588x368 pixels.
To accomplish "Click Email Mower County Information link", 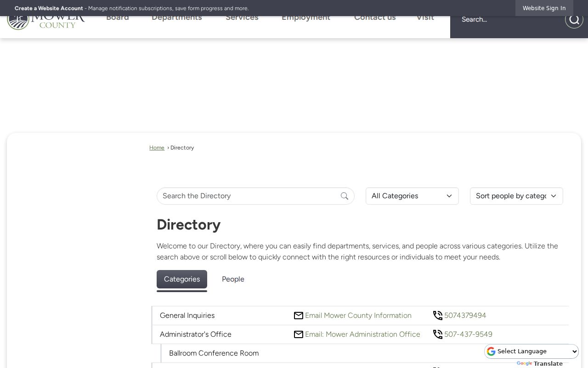I will tap(358, 316).
